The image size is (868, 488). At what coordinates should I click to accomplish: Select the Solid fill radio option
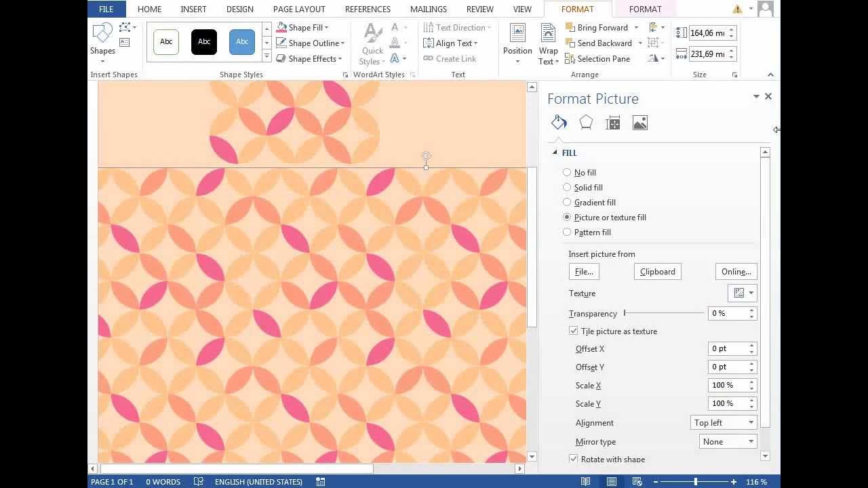coord(568,188)
